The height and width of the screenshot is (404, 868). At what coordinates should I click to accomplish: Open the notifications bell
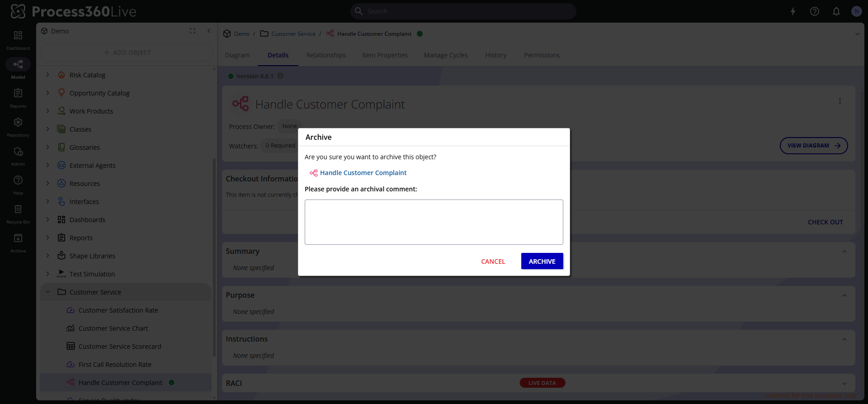click(836, 11)
